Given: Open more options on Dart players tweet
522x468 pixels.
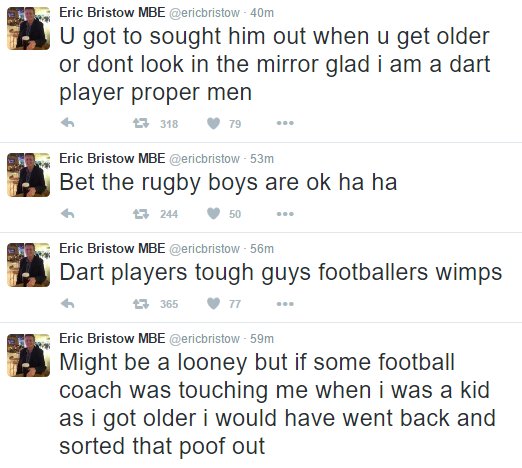Looking at the screenshot, I should [x=285, y=304].
